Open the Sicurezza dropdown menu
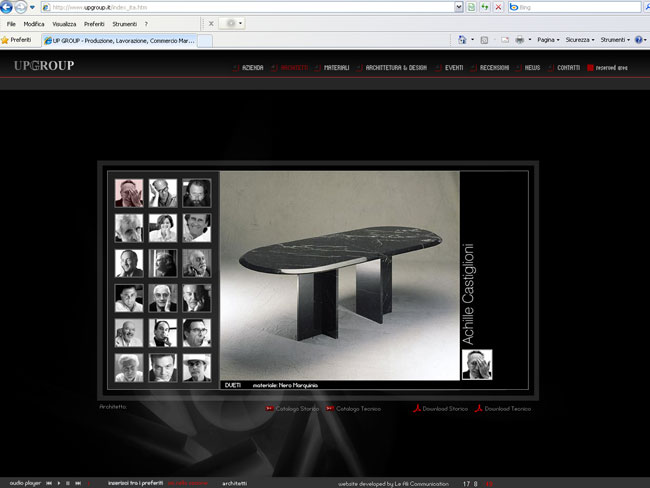 point(580,40)
